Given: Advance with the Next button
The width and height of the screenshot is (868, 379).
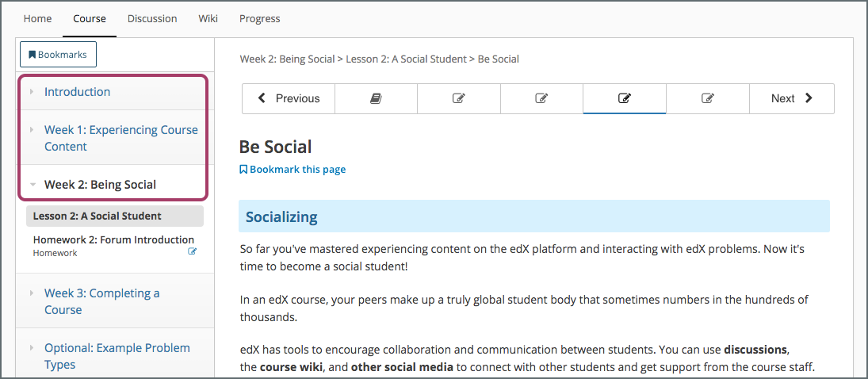Looking at the screenshot, I should click(x=791, y=98).
